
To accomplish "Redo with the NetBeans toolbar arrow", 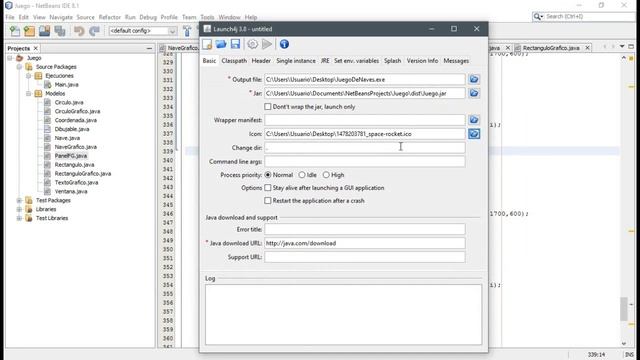I will point(94,31).
